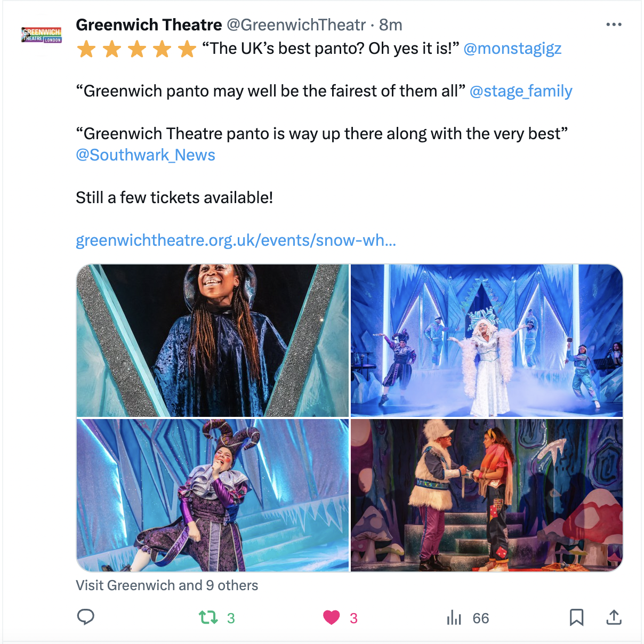
Task: Open photo of white-gowned dame on icy stage
Action: pyautogui.click(x=487, y=341)
